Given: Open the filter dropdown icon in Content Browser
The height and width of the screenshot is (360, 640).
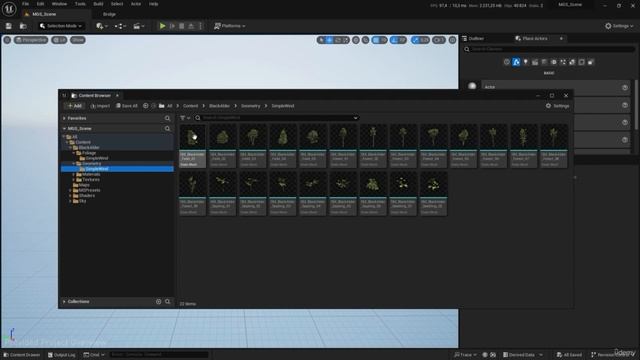Looking at the screenshot, I should [x=185, y=118].
